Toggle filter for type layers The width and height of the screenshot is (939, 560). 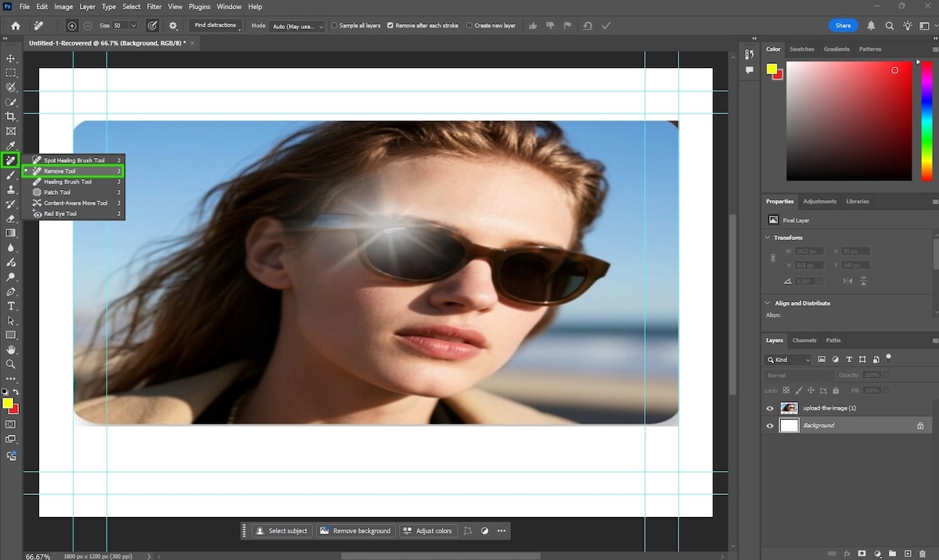tap(849, 360)
